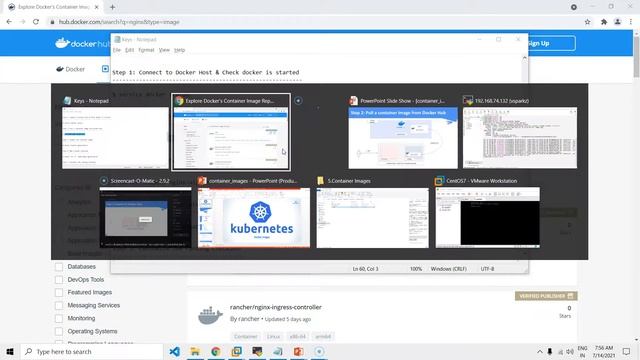Check the Messaging Services category checkbox

(x=59, y=305)
